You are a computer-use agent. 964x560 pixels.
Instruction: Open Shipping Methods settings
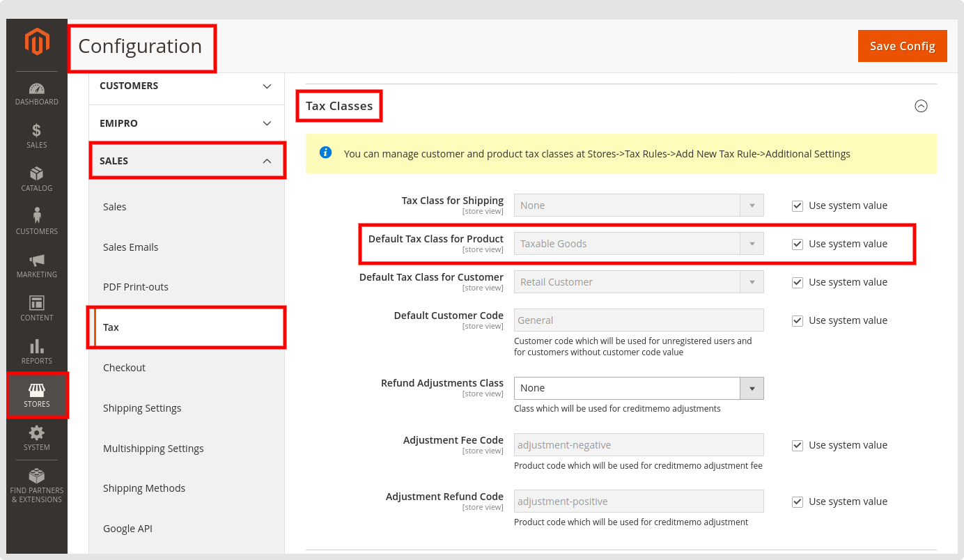point(144,488)
